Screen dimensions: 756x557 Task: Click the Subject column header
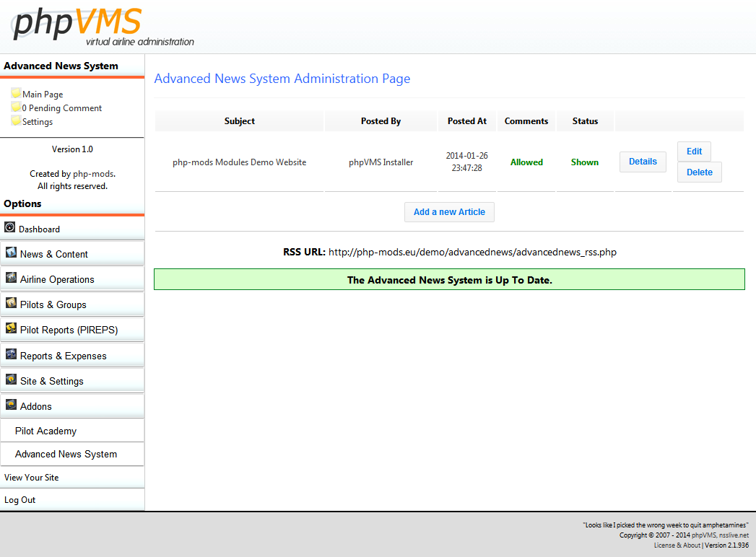pyautogui.click(x=239, y=121)
